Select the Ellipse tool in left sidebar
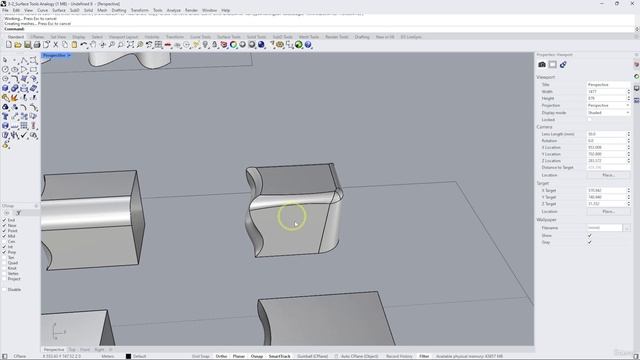 point(15,69)
